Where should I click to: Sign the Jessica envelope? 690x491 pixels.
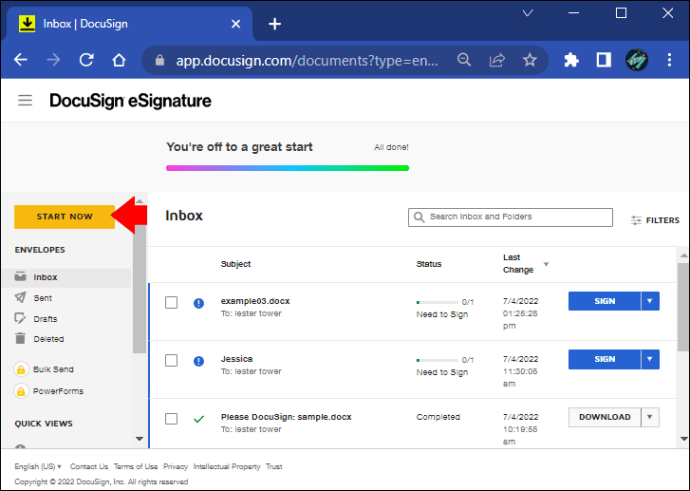[x=605, y=359]
